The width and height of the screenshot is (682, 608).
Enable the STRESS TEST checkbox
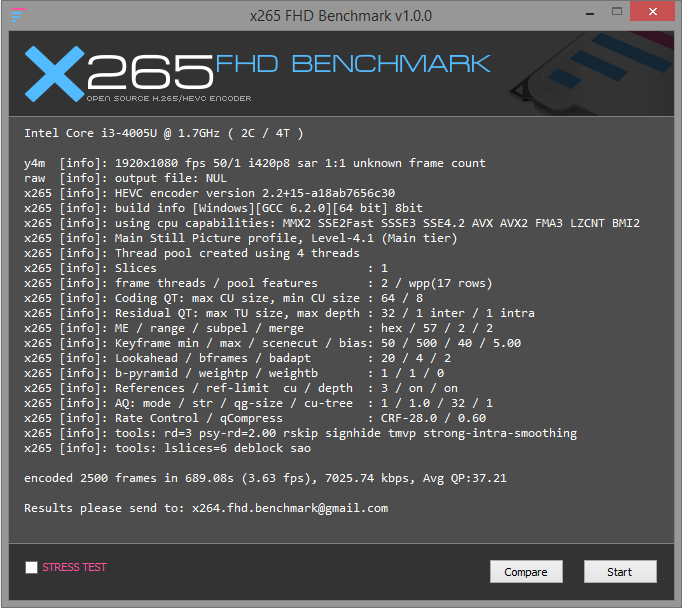click(32, 568)
